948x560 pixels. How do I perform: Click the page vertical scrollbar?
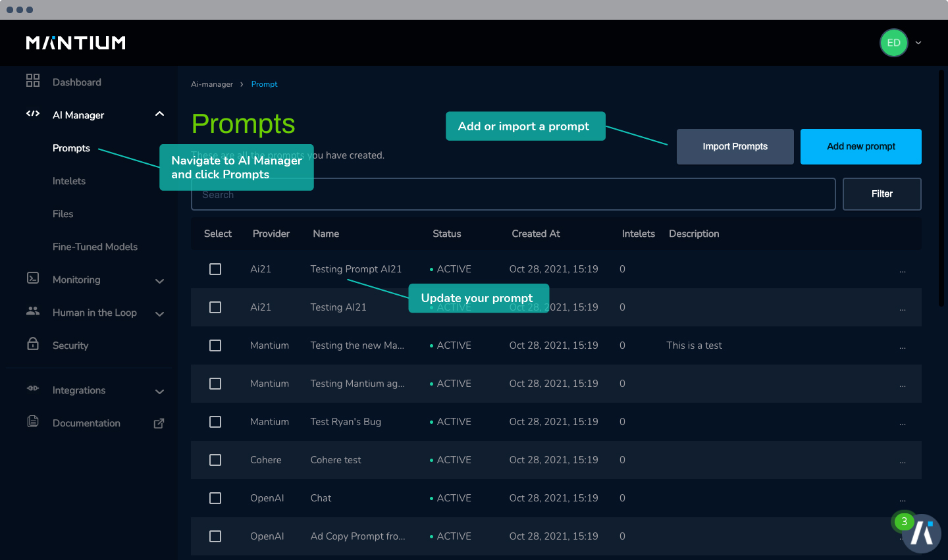point(941,188)
